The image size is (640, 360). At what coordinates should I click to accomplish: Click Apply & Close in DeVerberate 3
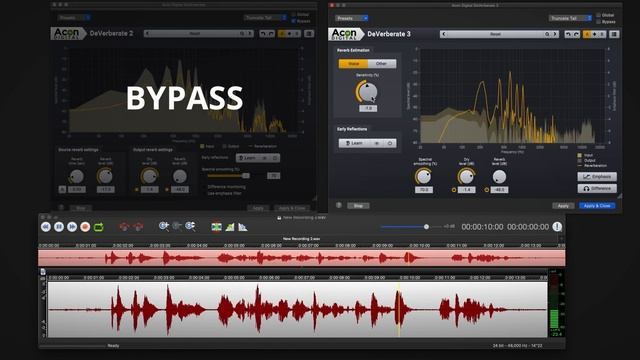597,206
